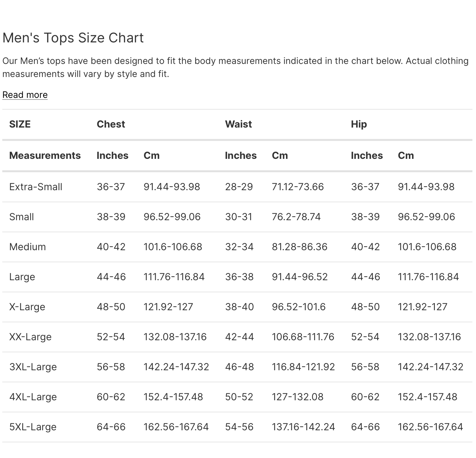Viewport: 476px width, 458px height.
Task: Select the SIZE column header
Action: 20,124
